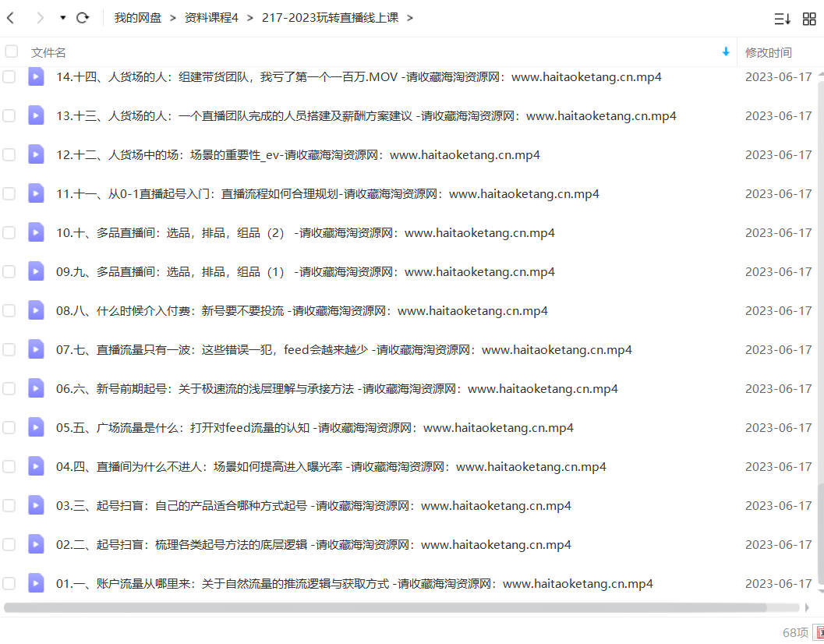Image resolution: width=824 pixels, height=644 pixels.
Task: Select file name 05.五、广场流量是什么
Action: pyautogui.click(x=315, y=427)
